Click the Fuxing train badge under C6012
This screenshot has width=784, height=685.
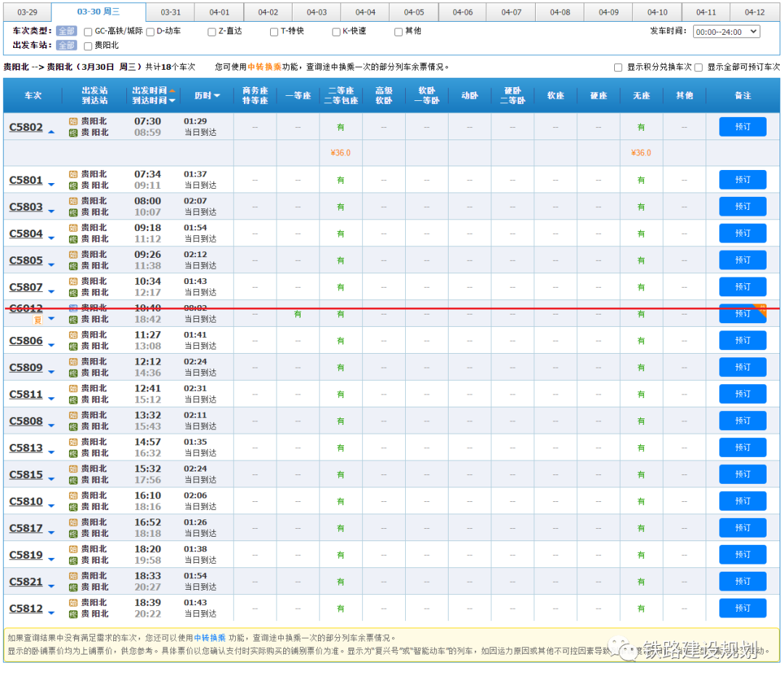click(x=38, y=320)
